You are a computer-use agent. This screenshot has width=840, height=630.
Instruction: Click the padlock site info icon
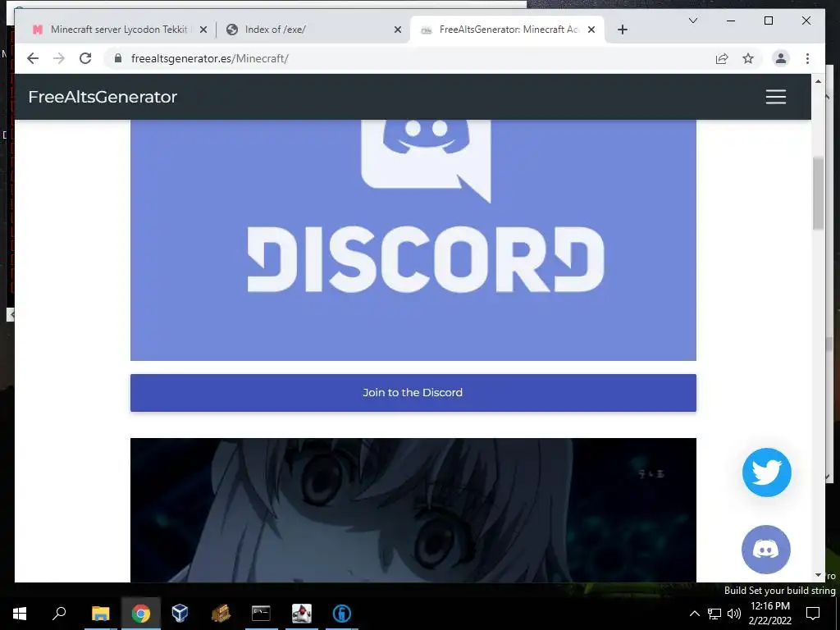click(118, 58)
